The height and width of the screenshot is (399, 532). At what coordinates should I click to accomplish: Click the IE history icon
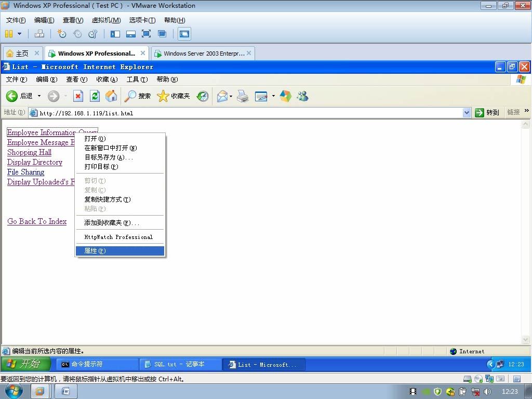pyautogui.click(x=203, y=96)
